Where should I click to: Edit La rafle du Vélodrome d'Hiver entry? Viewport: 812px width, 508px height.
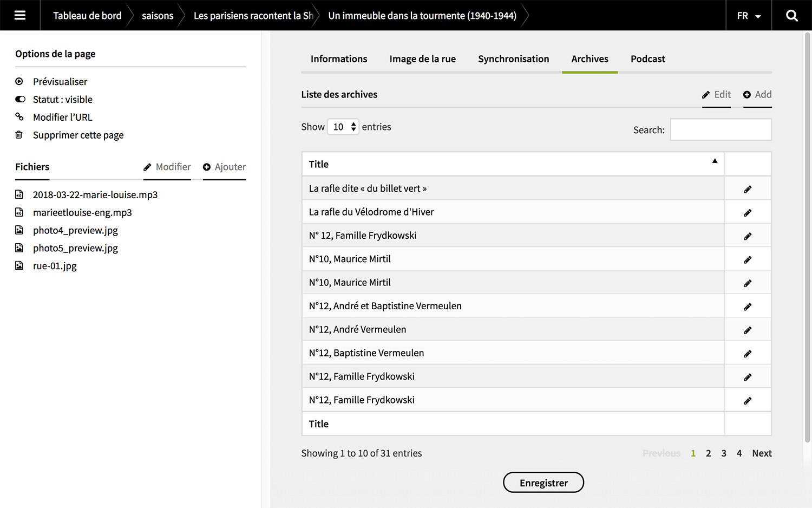coord(748,212)
